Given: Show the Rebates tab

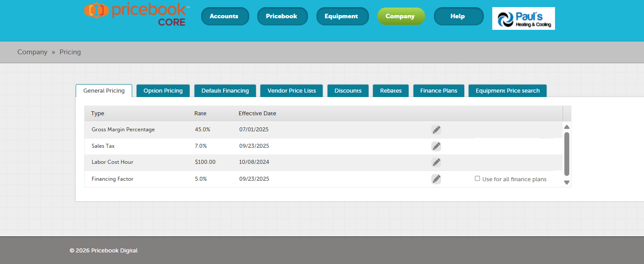Looking at the screenshot, I should click(391, 91).
